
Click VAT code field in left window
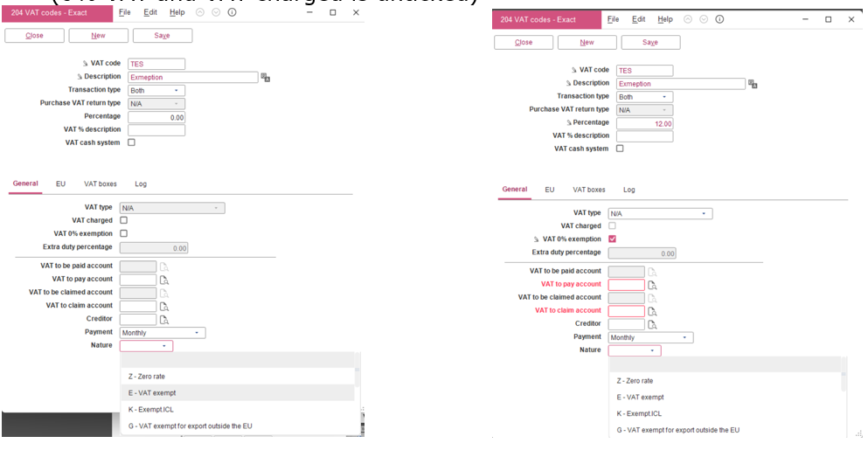point(156,65)
